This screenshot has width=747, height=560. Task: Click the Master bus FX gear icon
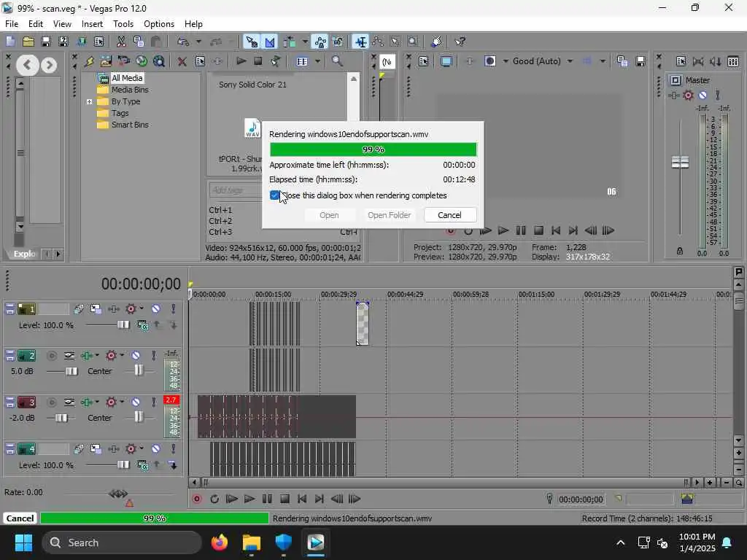688,96
